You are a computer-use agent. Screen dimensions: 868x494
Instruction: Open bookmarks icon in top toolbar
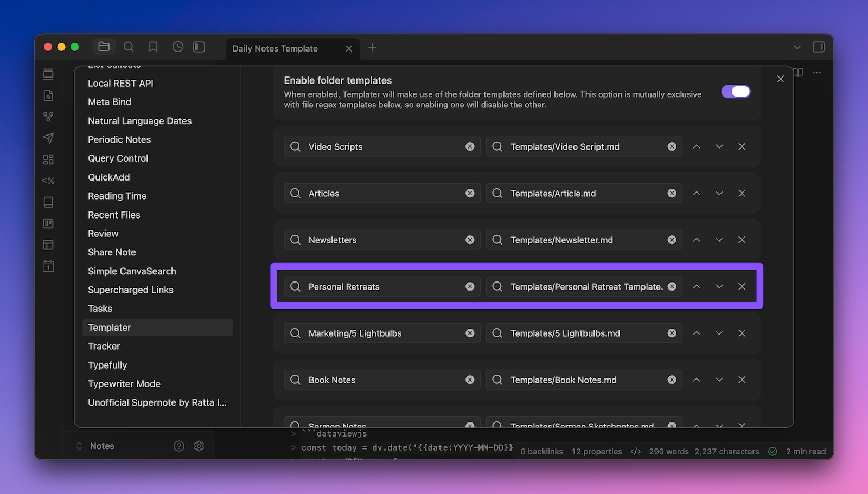point(154,47)
